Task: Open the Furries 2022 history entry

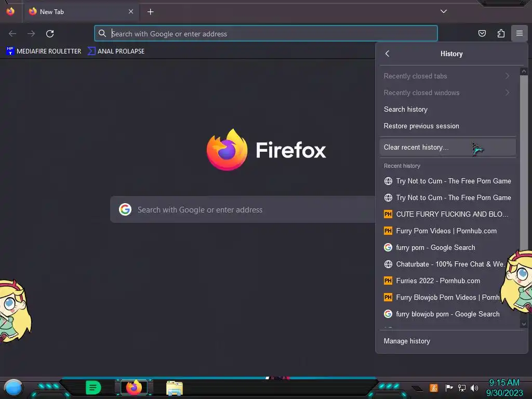Action: click(447, 281)
